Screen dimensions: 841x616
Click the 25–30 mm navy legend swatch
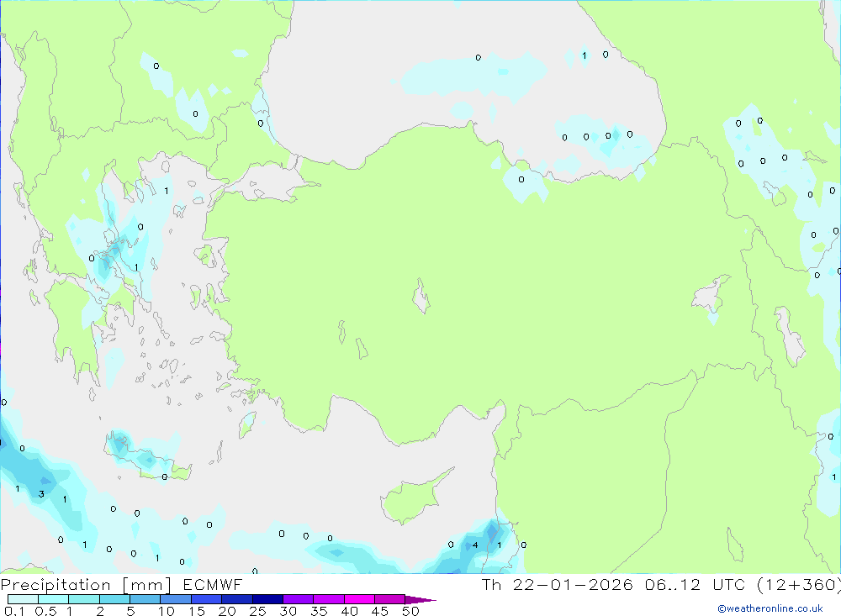(x=267, y=599)
